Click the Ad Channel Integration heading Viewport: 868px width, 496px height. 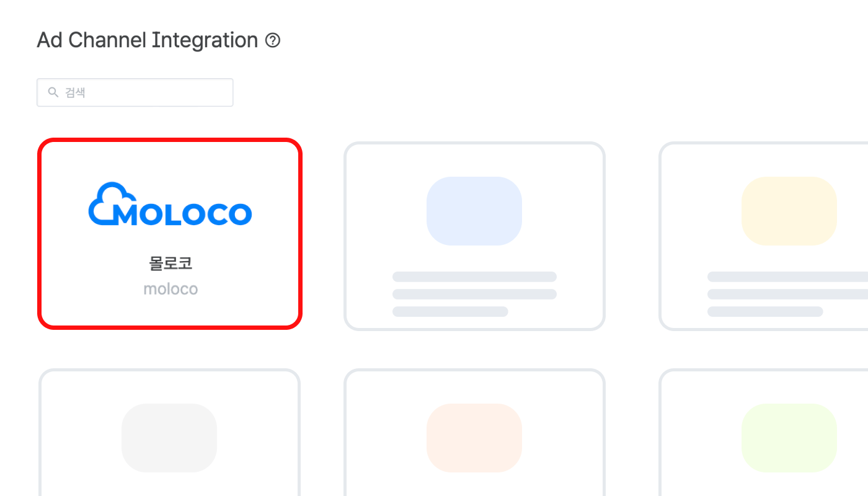(x=148, y=40)
